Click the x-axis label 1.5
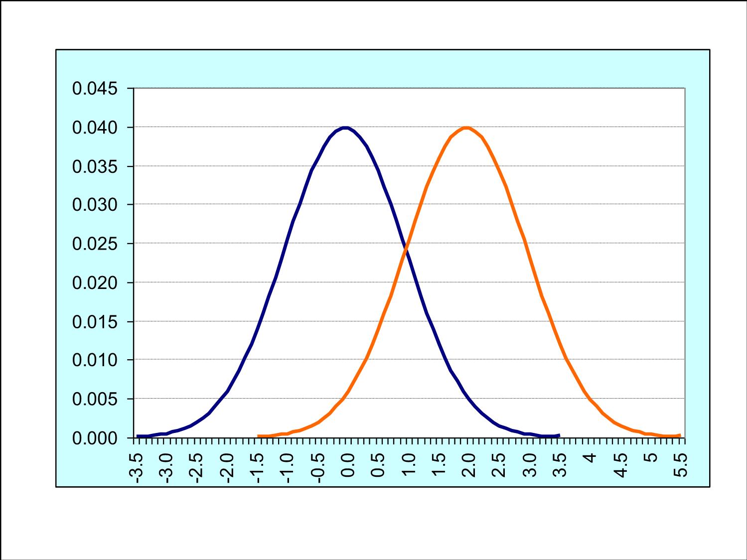 (439, 465)
